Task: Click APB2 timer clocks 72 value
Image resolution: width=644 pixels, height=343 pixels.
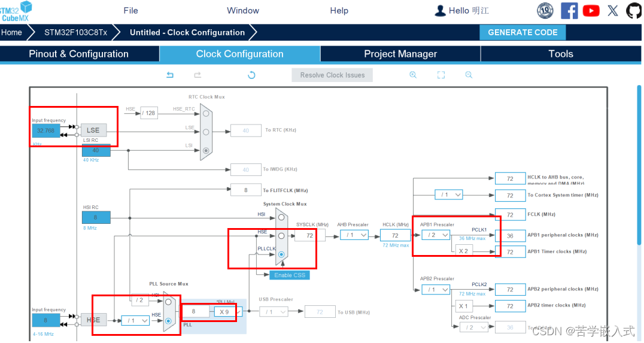Action: [x=510, y=306]
